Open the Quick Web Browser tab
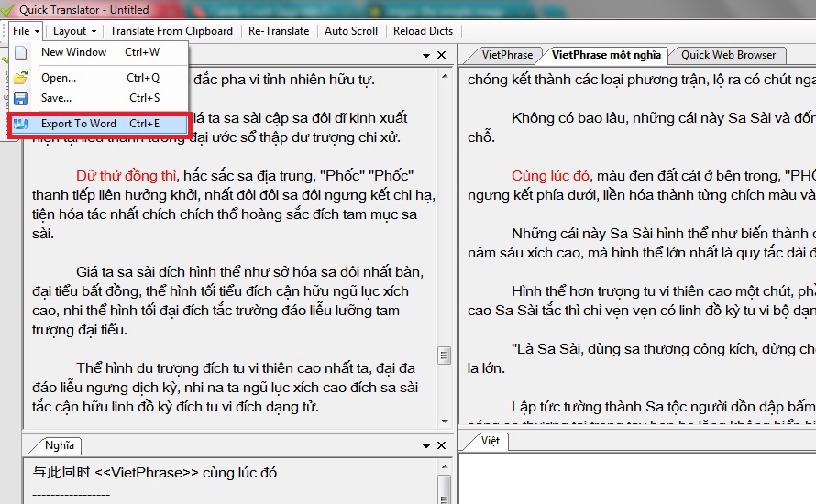The width and height of the screenshot is (816, 504). pos(728,55)
